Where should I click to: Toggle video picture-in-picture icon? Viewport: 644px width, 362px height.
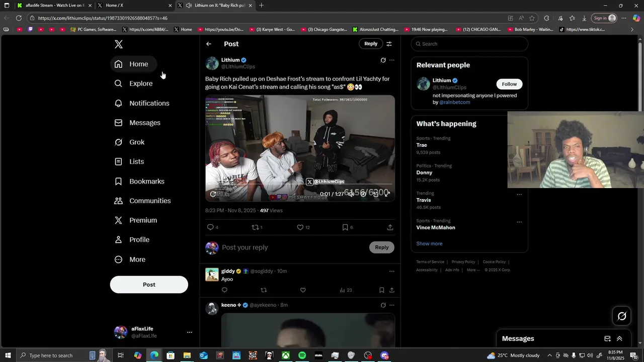click(x=375, y=194)
